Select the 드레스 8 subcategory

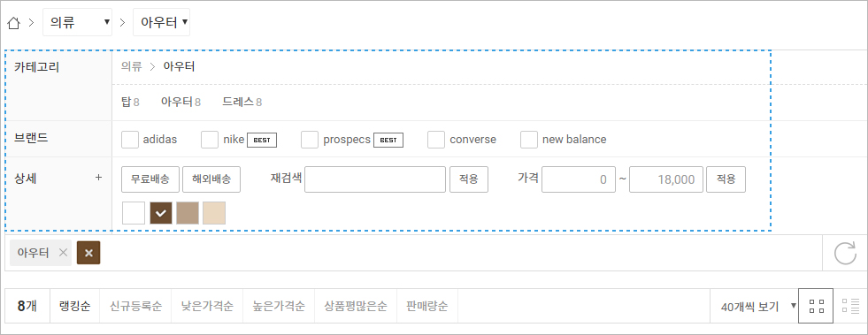tap(242, 102)
